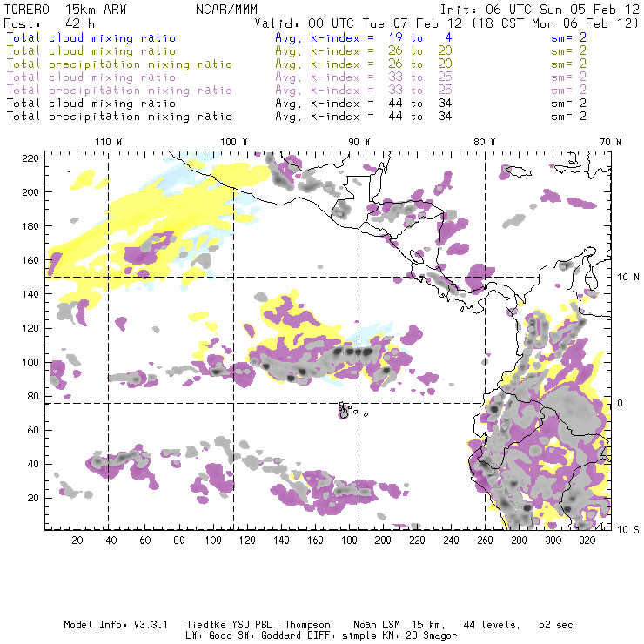Click the blue 'sm= 2' smoothing value

[569, 37]
